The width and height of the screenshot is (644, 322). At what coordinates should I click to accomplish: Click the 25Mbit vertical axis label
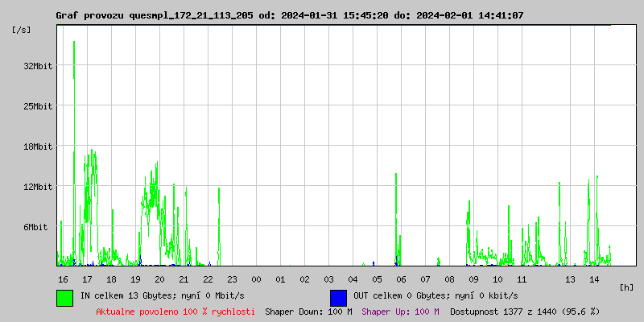[38, 106]
